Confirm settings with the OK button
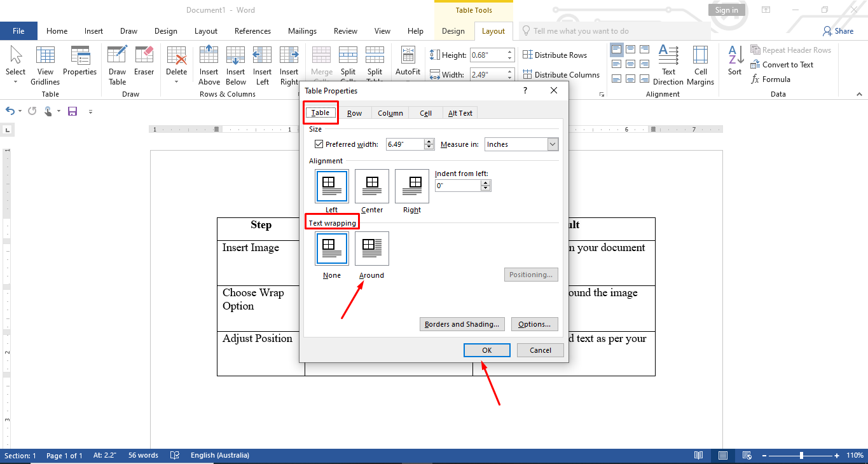Image resolution: width=868 pixels, height=464 pixels. click(x=486, y=350)
